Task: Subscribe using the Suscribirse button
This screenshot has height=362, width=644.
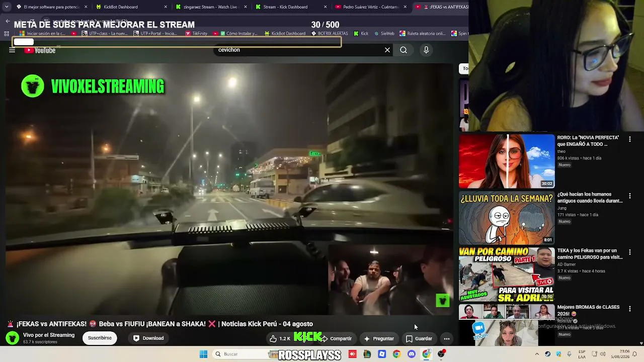Action: point(100,338)
